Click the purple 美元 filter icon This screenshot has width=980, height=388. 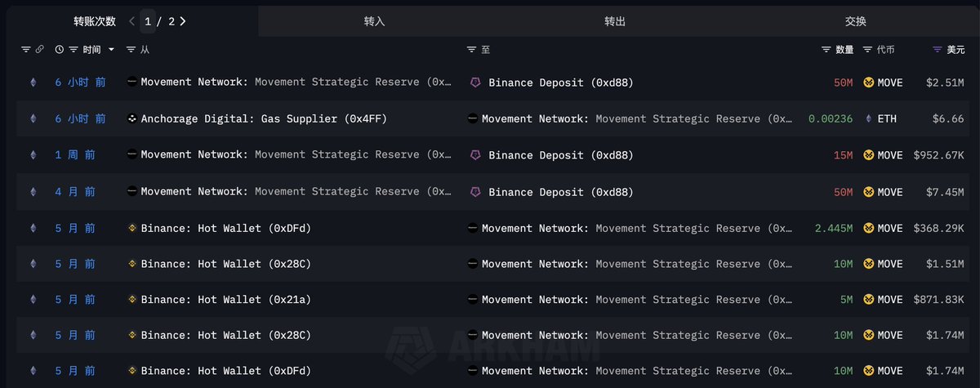pyautogui.click(x=938, y=50)
